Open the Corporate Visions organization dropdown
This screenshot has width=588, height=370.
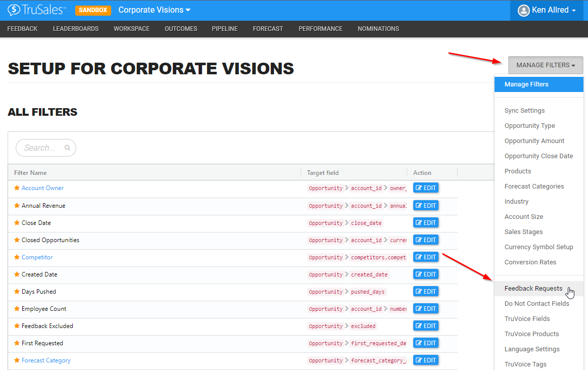pos(154,10)
